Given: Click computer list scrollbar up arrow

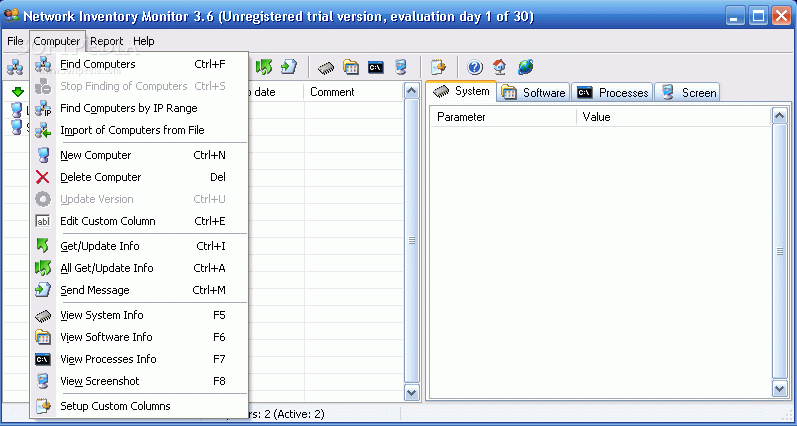Looking at the screenshot, I should tap(412, 91).
